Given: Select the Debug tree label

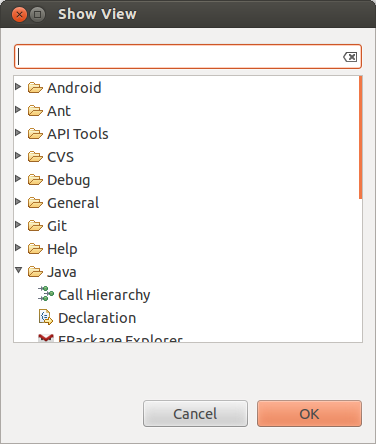Looking at the screenshot, I should point(69,180).
